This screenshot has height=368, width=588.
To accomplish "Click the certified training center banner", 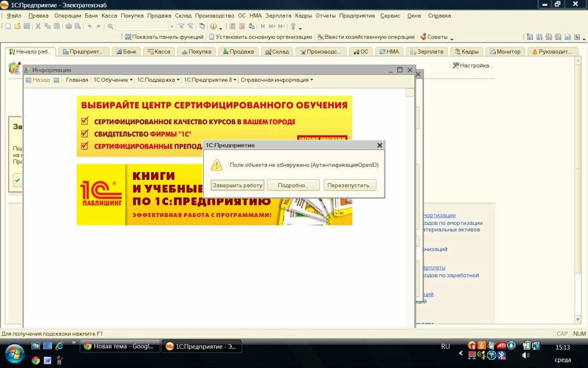I will tap(215, 126).
